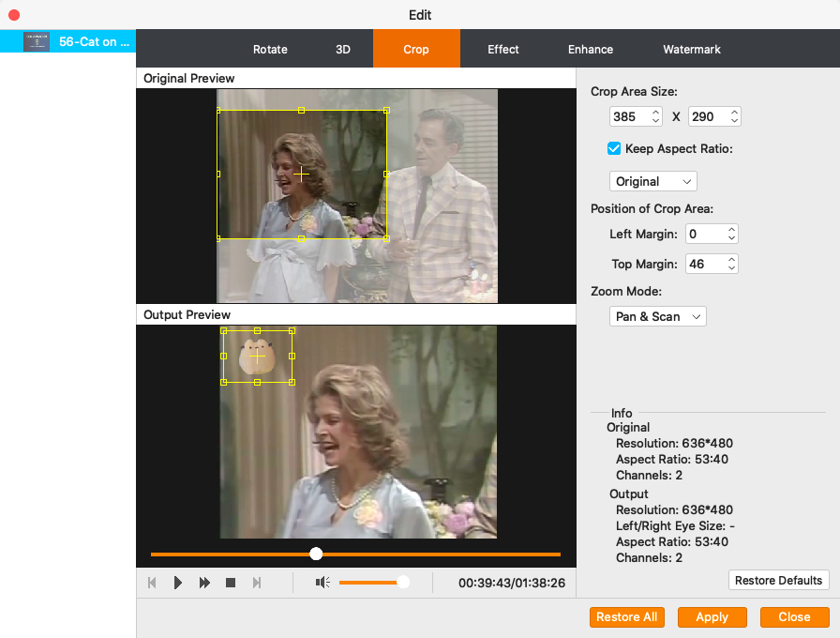Click the fast forward button
840x638 pixels.
tap(204, 583)
